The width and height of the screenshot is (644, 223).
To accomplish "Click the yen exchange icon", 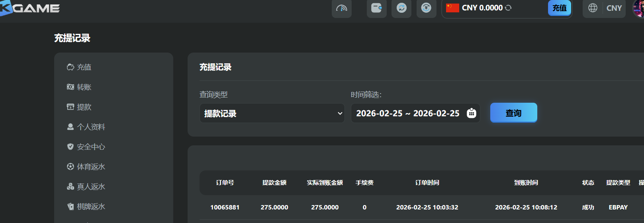I will [426, 8].
